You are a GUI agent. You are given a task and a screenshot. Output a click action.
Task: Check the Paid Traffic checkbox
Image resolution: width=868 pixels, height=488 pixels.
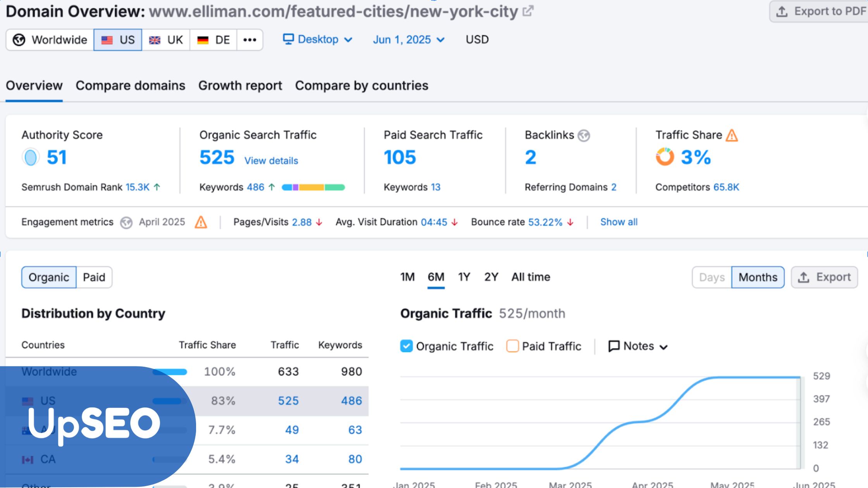click(512, 346)
